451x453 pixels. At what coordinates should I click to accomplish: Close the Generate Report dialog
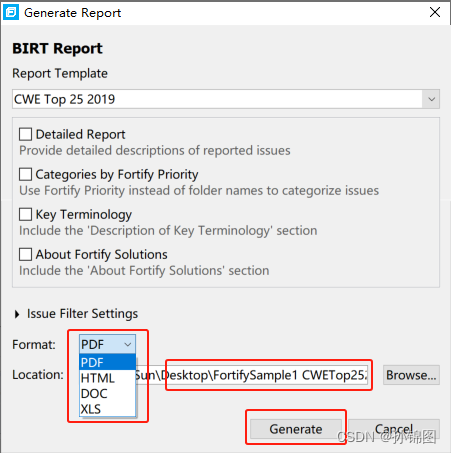click(435, 12)
